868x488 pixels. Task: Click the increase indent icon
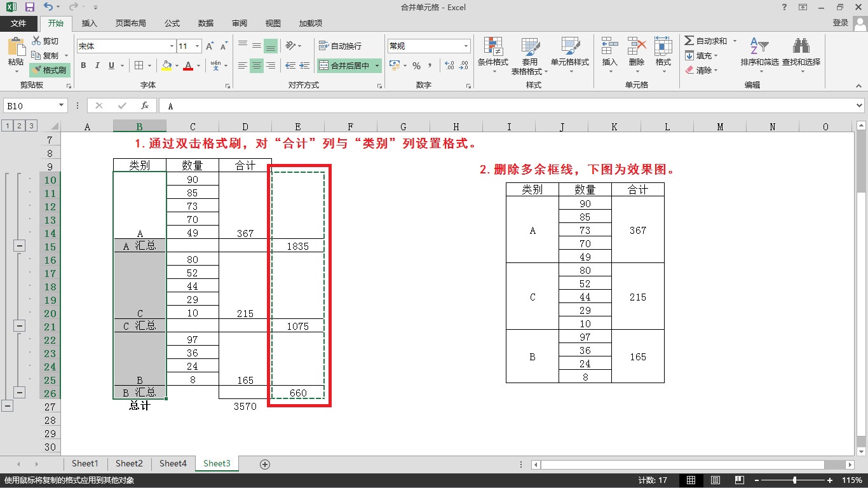tap(305, 65)
